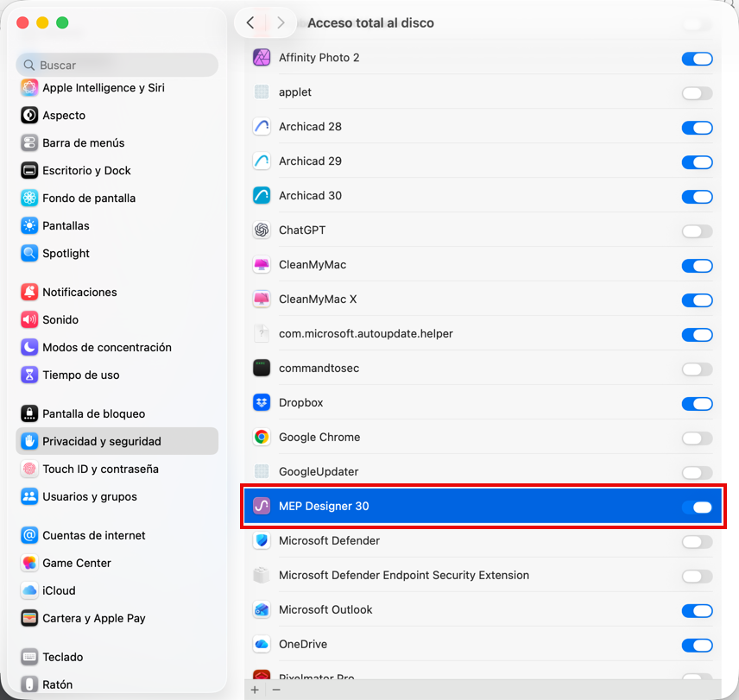This screenshot has width=739, height=700.
Task: Turn on the ChatGPT toggle
Action: pos(697,231)
